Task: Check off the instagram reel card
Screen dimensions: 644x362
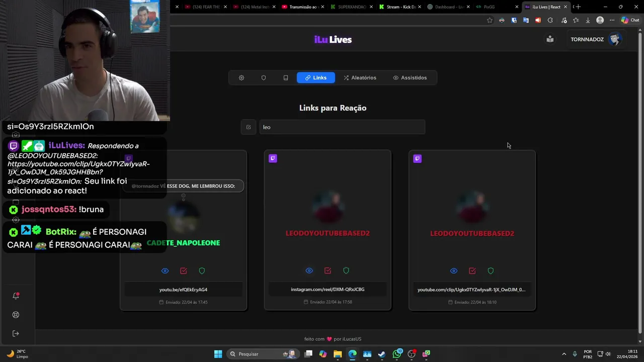Action: point(328,271)
